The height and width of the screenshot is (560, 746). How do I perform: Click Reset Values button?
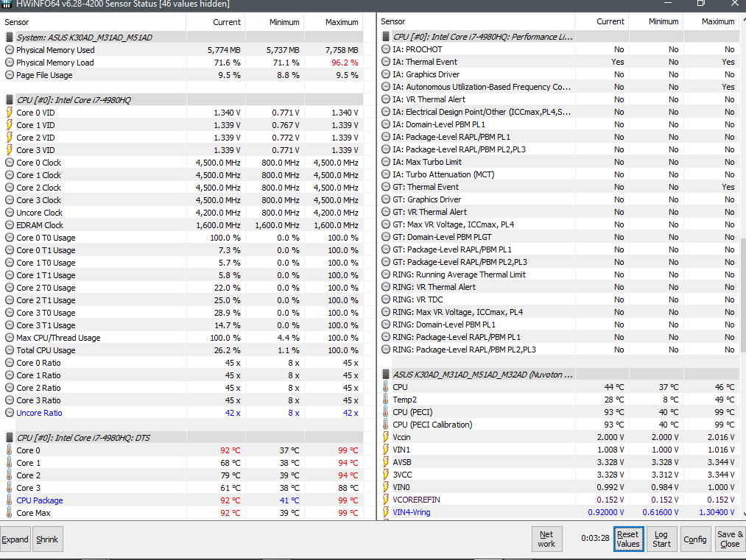pos(628,539)
